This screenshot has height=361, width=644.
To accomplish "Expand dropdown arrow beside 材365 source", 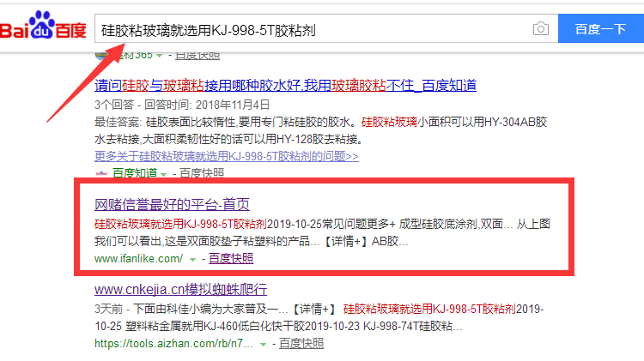I will point(160,56).
